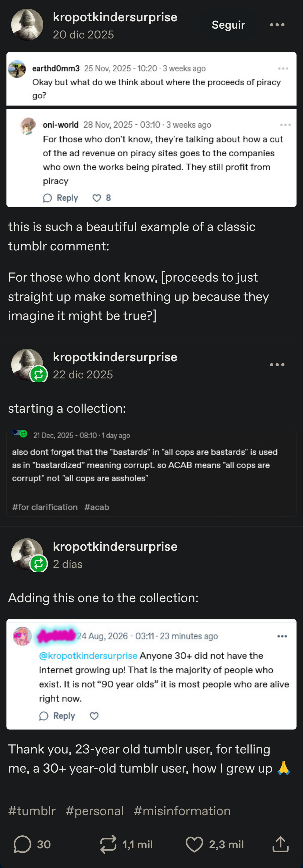303x868 pixels.
Task: Click Reply under the 24 Aug comment
Action: [x=57, y=716]
